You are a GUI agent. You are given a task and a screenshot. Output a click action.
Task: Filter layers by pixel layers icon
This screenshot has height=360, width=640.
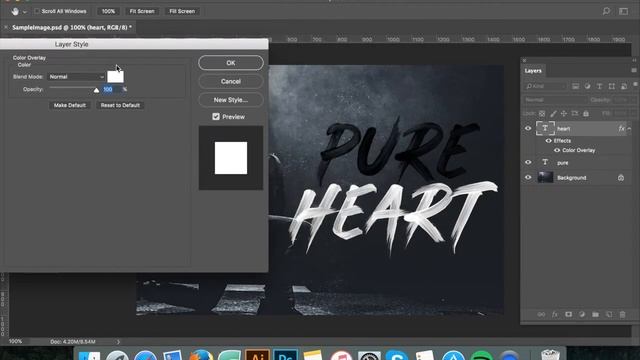576,86
